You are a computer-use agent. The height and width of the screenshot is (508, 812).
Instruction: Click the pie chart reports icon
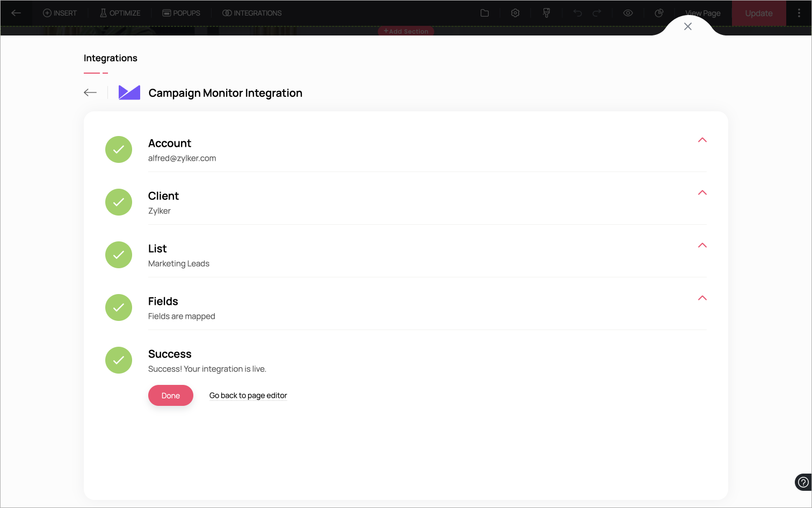[659, 13]
